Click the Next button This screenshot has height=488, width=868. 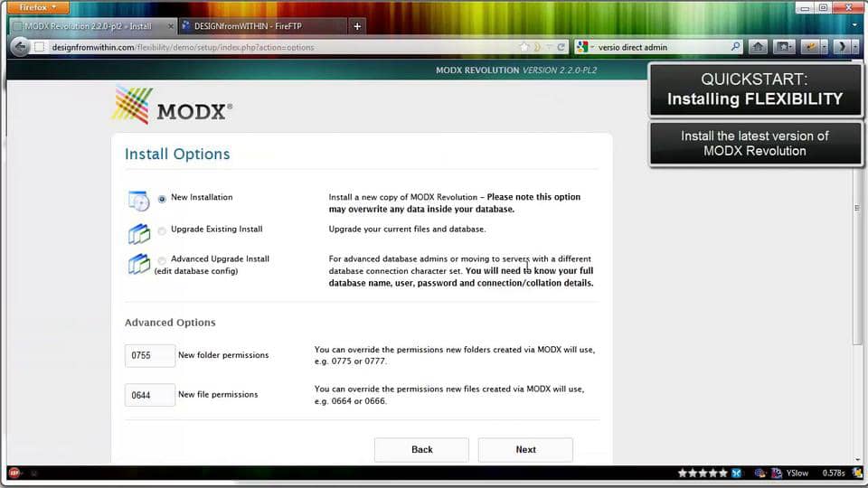pos(525,450)
